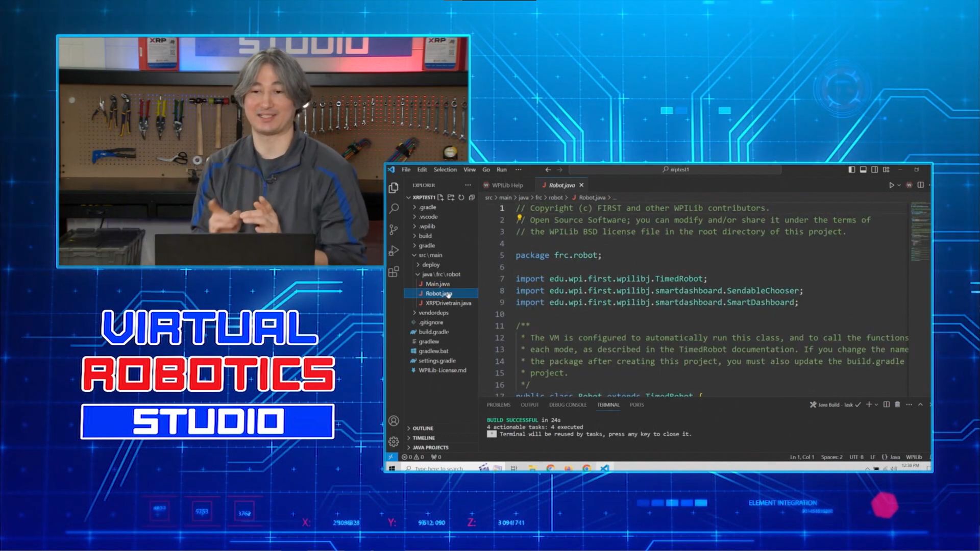Viewport: 980px width, 551px height.
Task: Toggle the bottom panel layout button
Action: (x=863, y=169)
